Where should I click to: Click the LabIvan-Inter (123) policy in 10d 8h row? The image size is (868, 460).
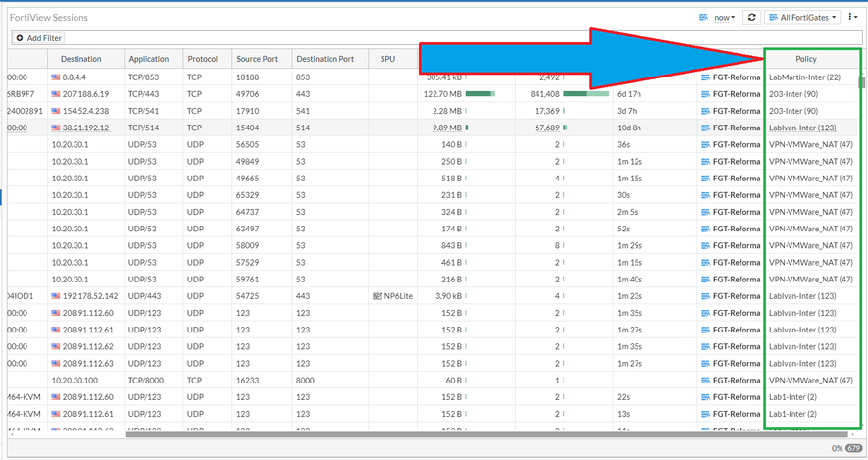(x=802, y=128)
